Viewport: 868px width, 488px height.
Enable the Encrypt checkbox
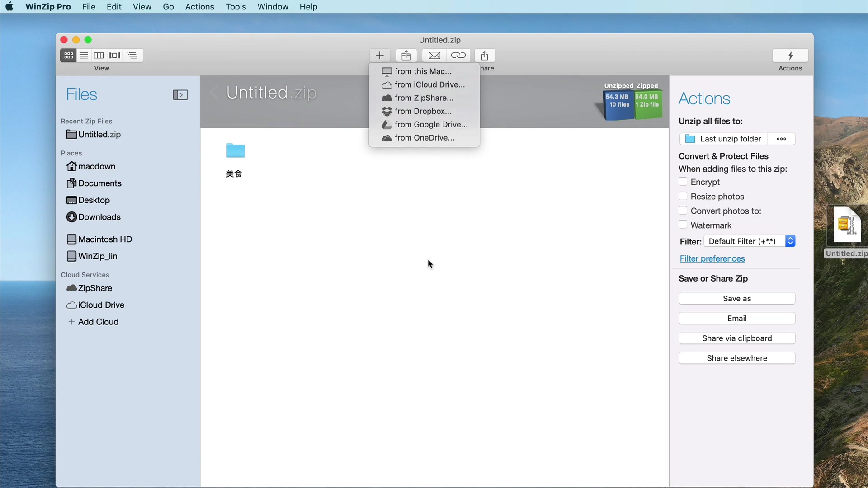click(x=683, y=182)
